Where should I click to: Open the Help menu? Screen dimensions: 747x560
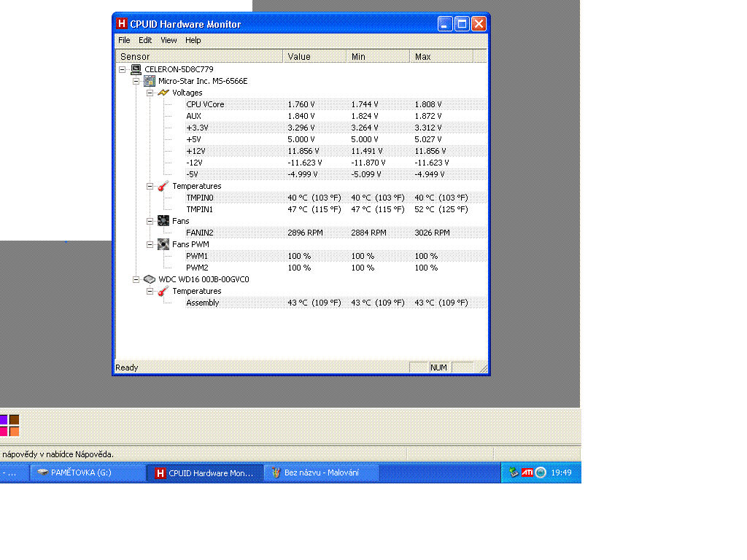coord(193,40)
